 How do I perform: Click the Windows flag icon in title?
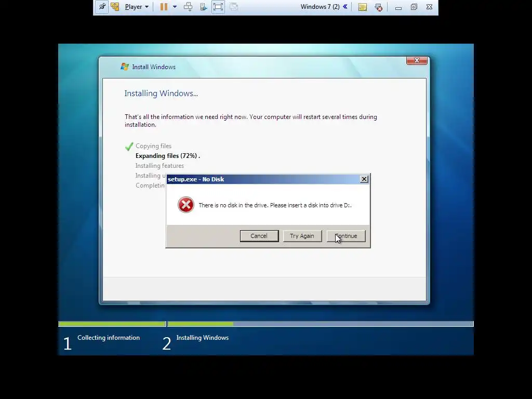click(x=125, y=67)
